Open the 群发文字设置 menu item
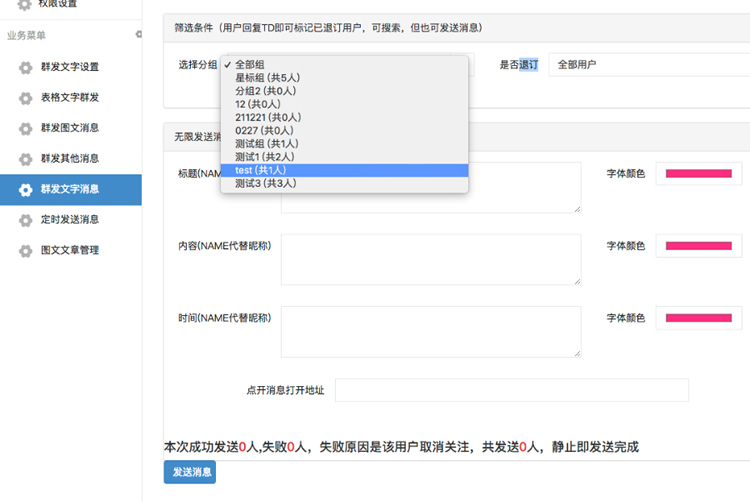This screenshot has height=502, width=750. pos(71,67)
